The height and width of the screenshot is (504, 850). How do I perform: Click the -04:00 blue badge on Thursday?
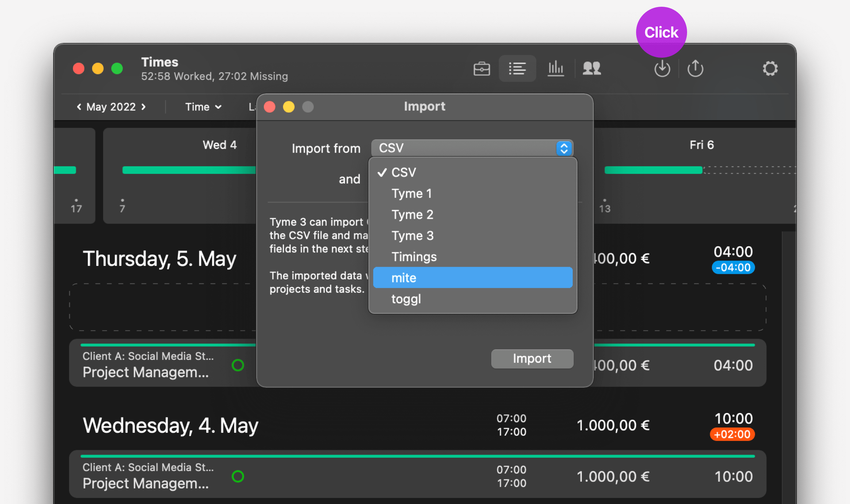pos(733,267)
